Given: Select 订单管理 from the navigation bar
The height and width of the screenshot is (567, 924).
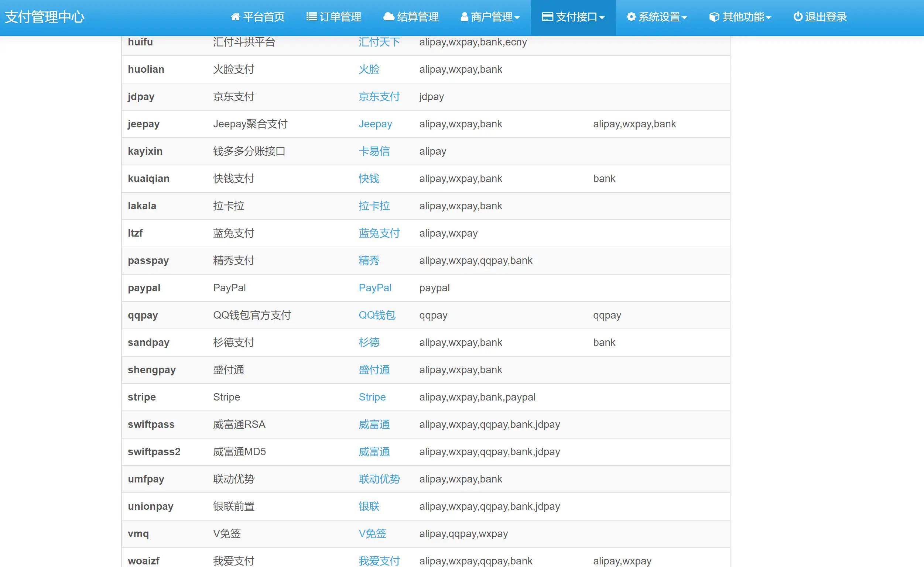Looking at the screenshot, I should [333, 17].
